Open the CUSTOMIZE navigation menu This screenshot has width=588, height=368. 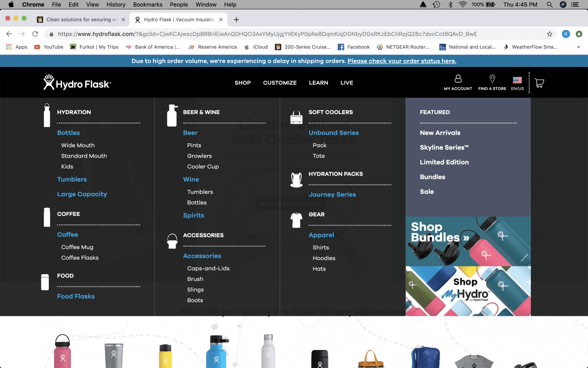coord(280,83)
